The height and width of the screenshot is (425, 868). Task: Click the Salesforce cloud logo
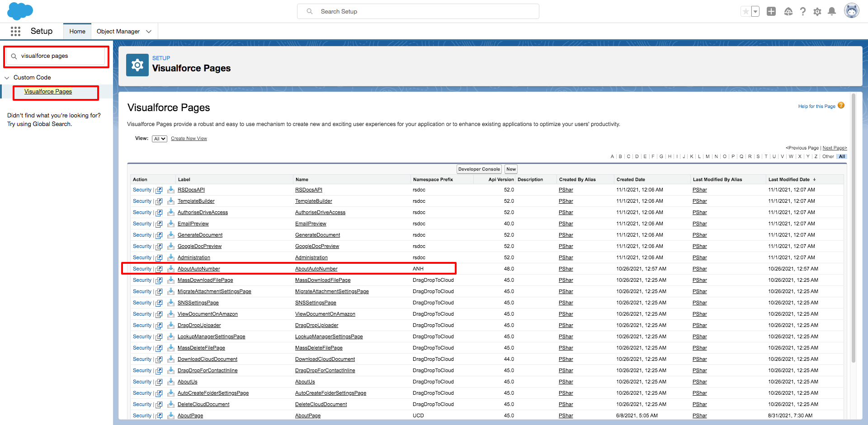[x=20, y=11]
